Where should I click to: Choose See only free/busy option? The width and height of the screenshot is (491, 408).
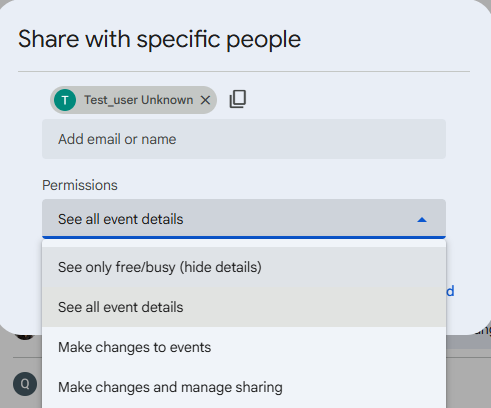pos(244,267)
